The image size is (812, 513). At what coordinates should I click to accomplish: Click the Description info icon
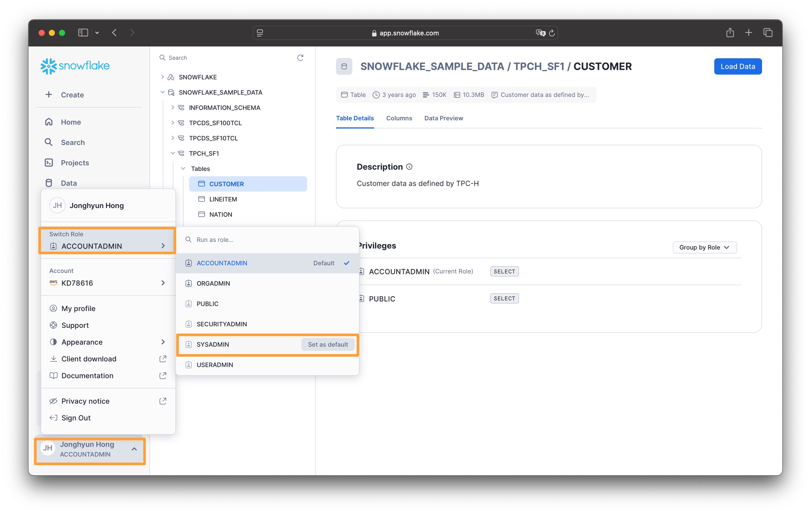click(x=409, y=167)
